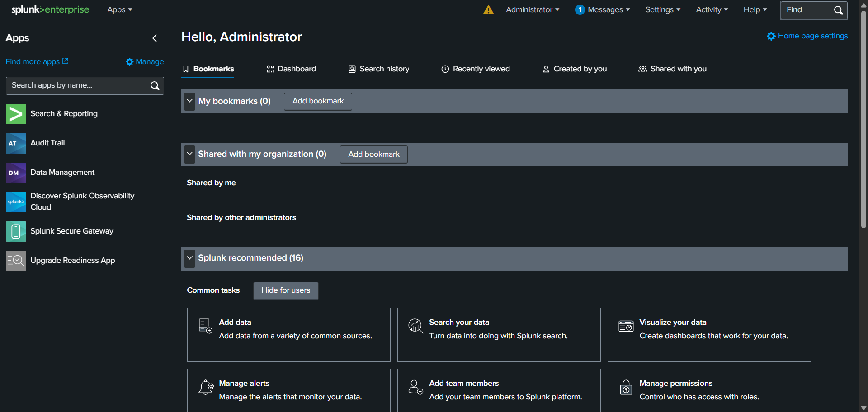
Task: Switch to the Created by you tab
Action: [575, 69]
